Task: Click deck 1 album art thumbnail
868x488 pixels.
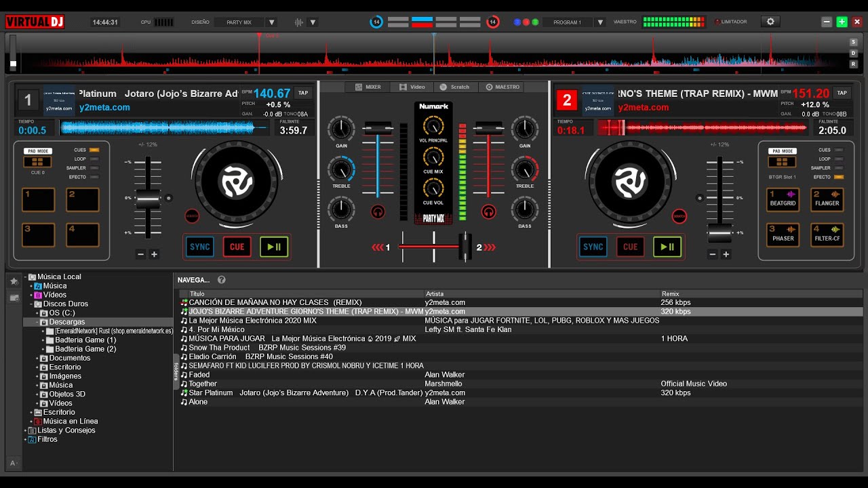Action: 58,100
